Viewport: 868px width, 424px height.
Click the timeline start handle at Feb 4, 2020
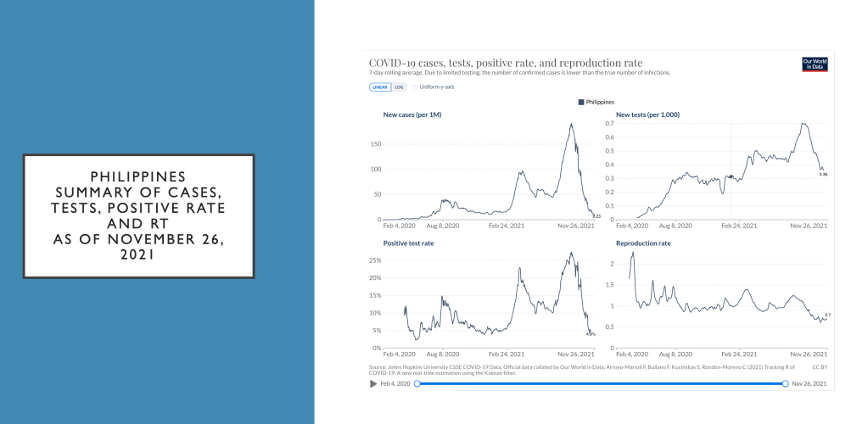[417, 384]
